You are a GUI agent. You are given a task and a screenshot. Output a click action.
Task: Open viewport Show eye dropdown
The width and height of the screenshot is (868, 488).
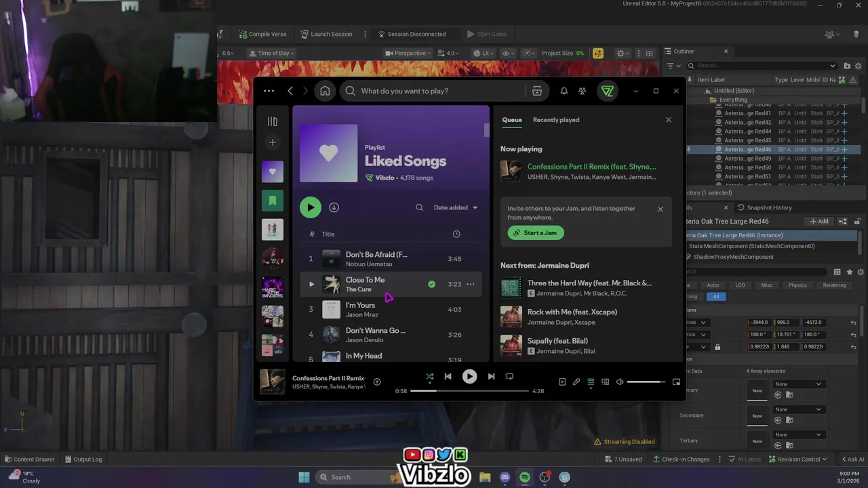click(509, 53)
